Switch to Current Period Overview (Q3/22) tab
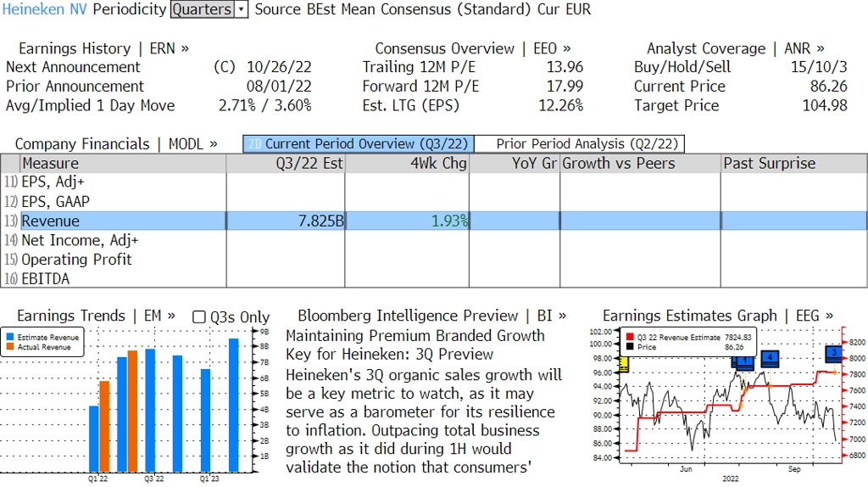This screenshot has width=868, height=487. [359, 144]
